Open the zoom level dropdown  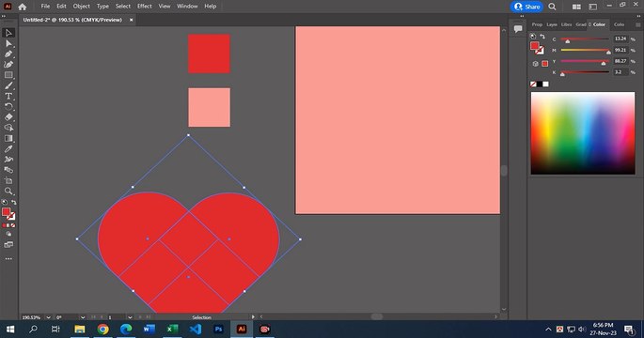(48, 317)
